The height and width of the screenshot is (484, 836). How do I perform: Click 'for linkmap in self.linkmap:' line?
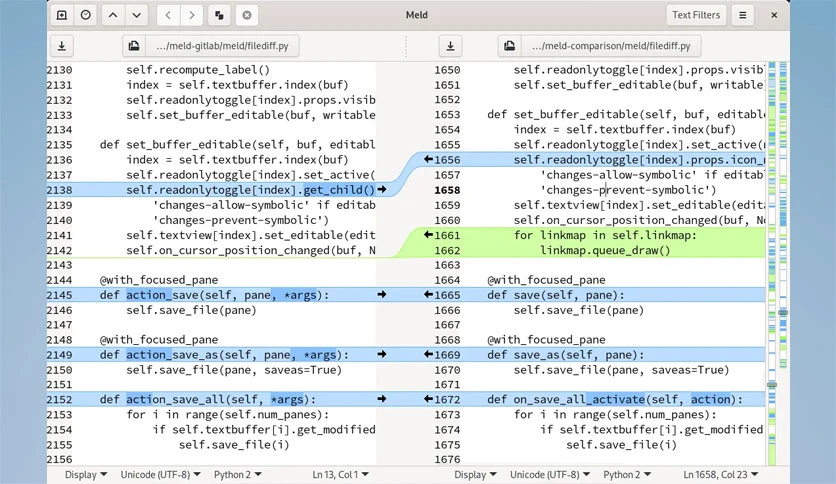pos(605,235)
